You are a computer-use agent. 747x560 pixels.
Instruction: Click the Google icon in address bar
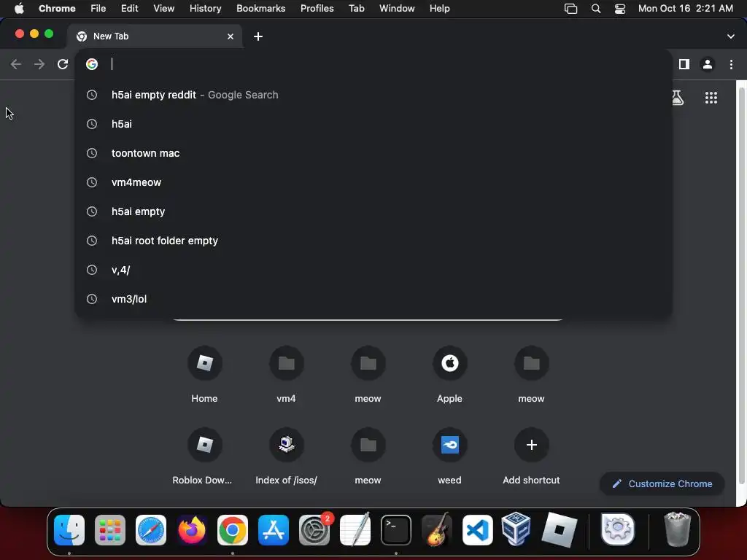tap(92, 64)
